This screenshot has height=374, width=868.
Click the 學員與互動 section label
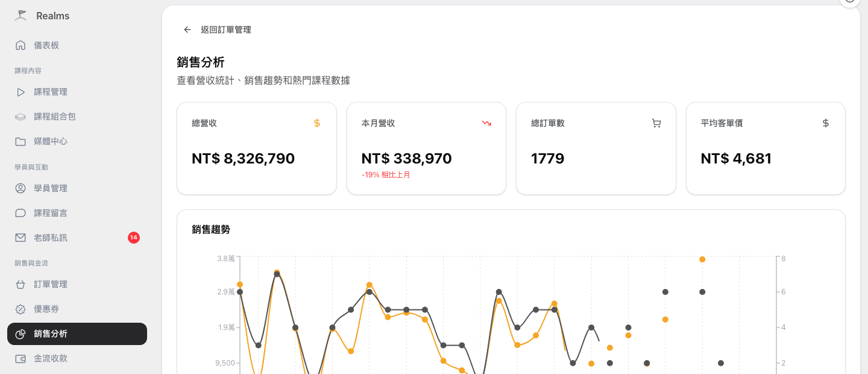(31, 167)
